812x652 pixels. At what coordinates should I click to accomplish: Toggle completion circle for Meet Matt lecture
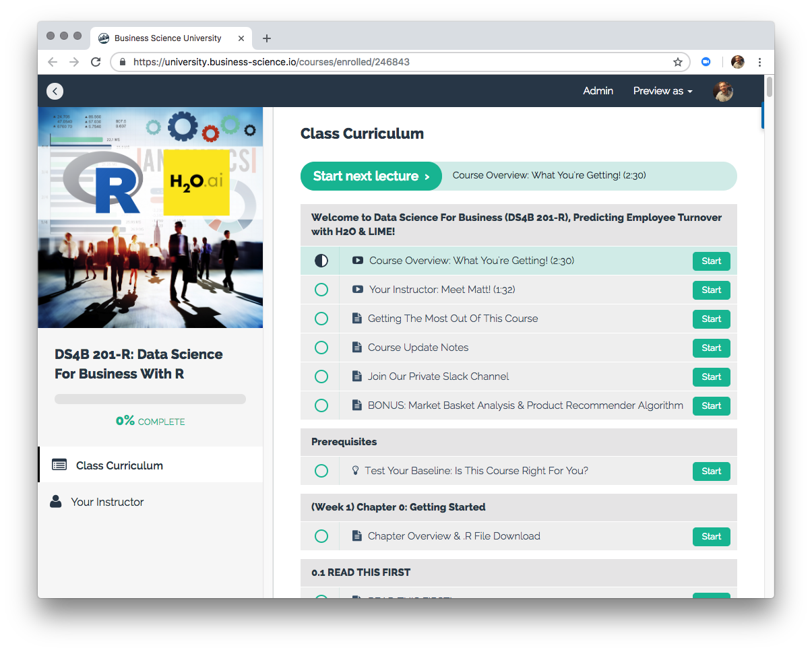pos(321,290)
